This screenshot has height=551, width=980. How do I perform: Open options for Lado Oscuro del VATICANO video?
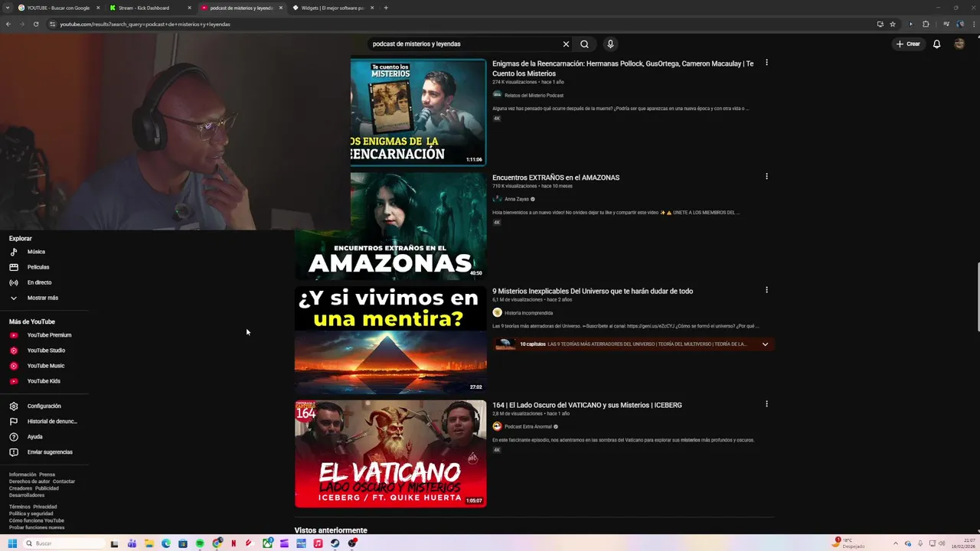tap(766, 404)
